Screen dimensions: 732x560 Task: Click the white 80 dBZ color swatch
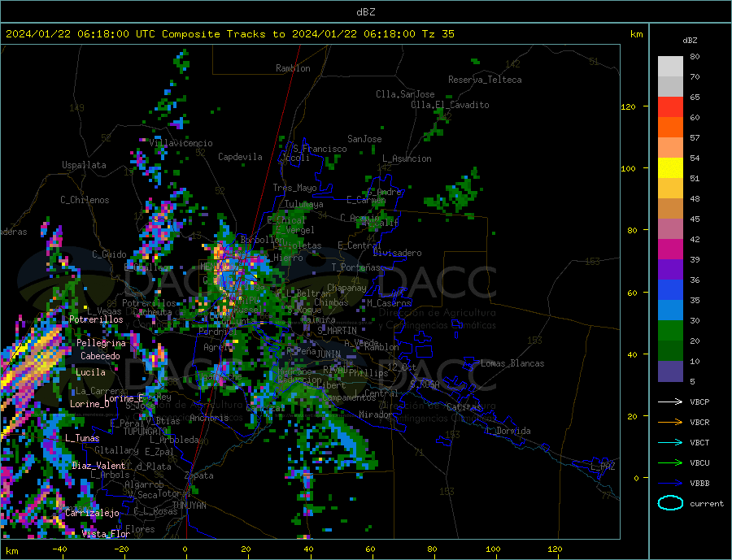click(x=670, y=67)
